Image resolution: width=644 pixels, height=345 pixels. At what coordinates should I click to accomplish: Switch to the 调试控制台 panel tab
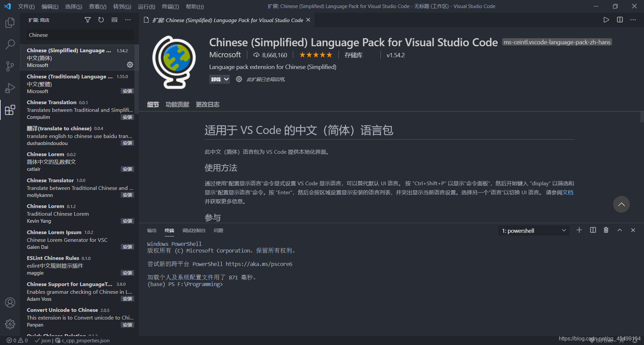194,230
